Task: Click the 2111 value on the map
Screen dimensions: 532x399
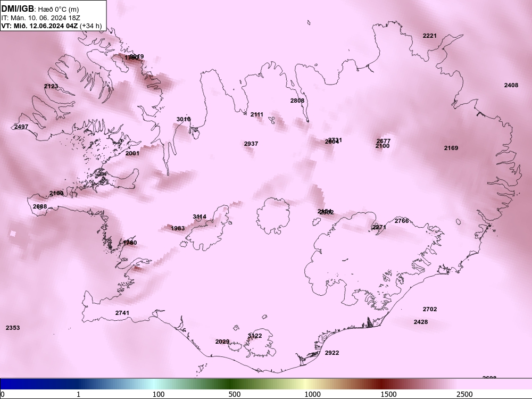Action: coord(257,115)
